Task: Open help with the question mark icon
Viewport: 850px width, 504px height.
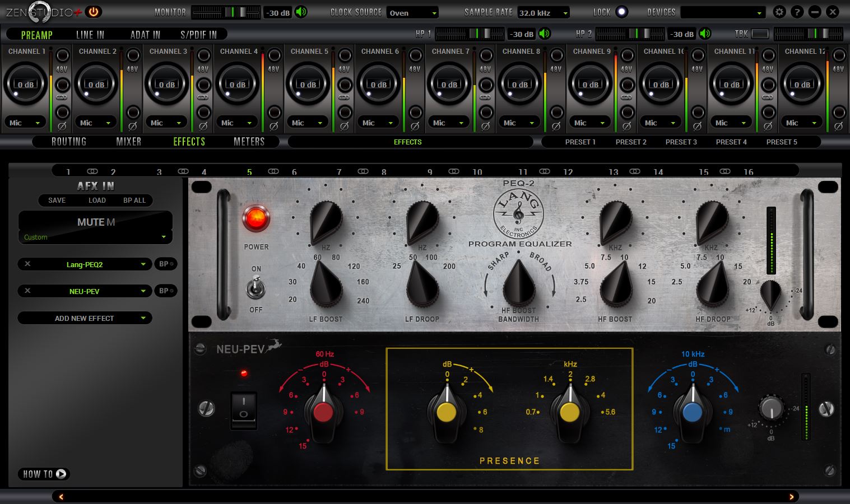Action: (797, 12)
